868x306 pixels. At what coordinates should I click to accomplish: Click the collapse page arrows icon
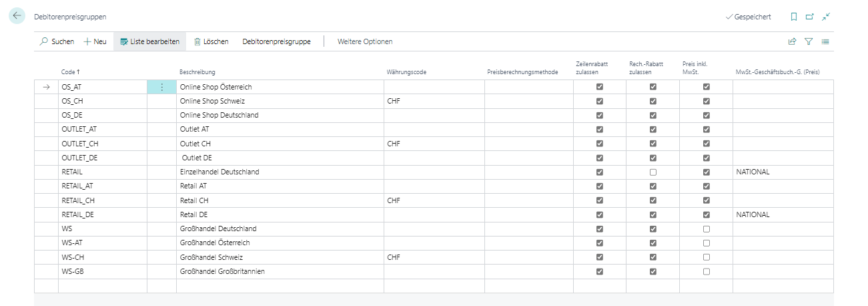pyautogui.click(x=826, y=17)
